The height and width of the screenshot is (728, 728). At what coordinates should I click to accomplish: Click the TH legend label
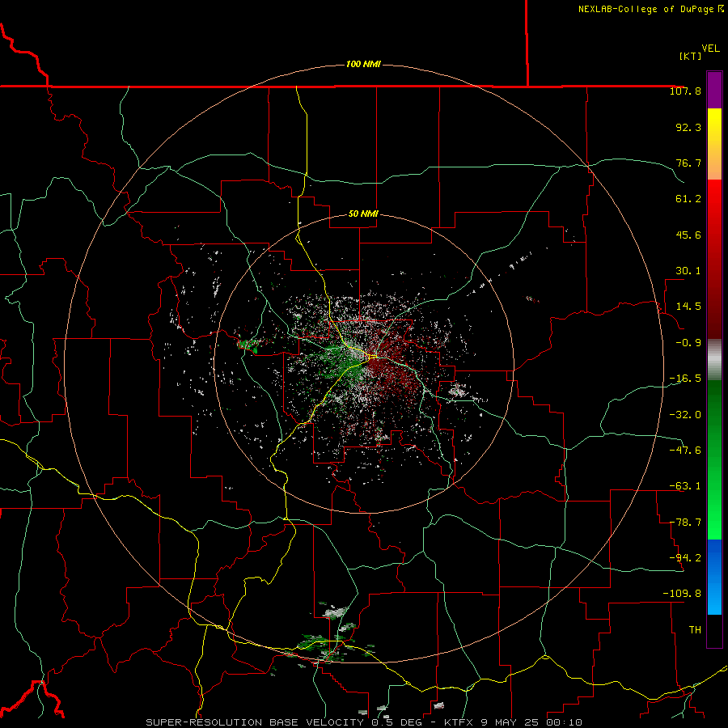tap(695, 630)
